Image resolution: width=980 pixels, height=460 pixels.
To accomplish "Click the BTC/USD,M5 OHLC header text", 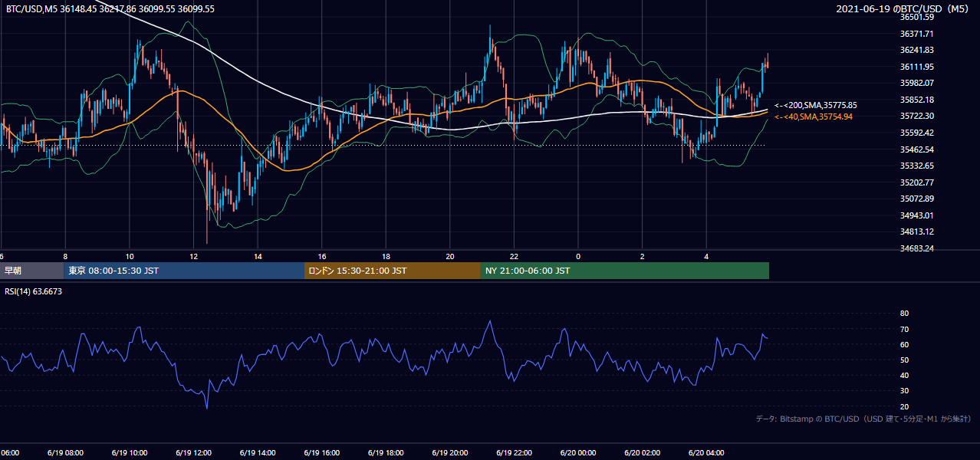I will point(110,9).
